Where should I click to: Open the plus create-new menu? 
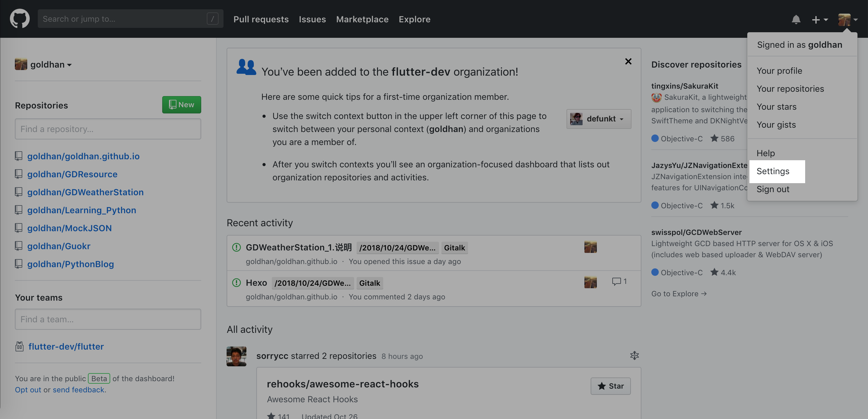tap(819, 20)
